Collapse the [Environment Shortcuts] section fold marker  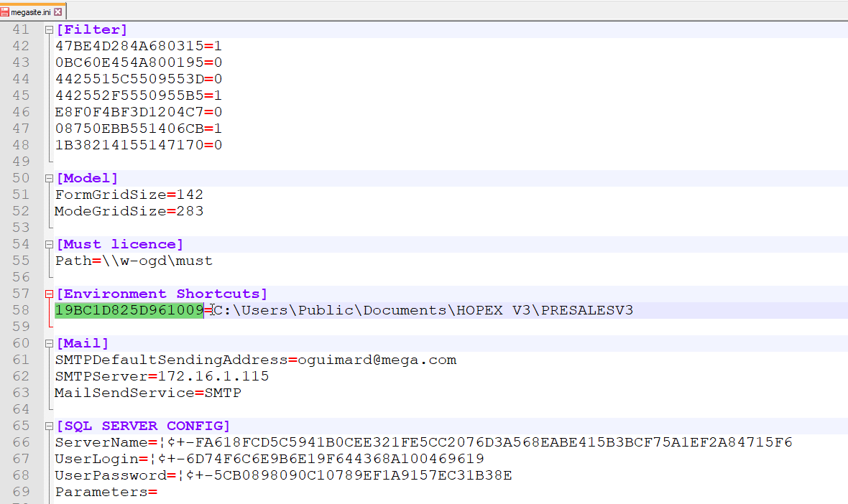pyautogui.click(x=47, y=294)
